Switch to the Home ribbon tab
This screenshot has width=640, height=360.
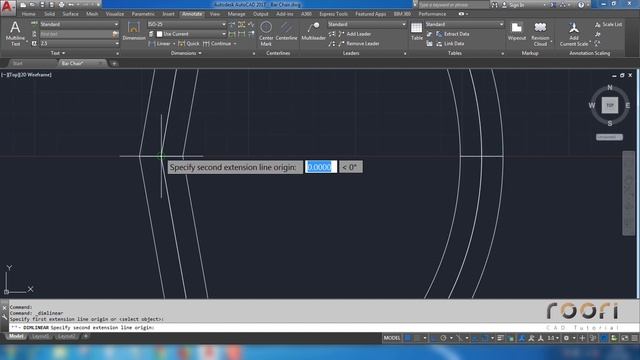(x=28, y=14)
